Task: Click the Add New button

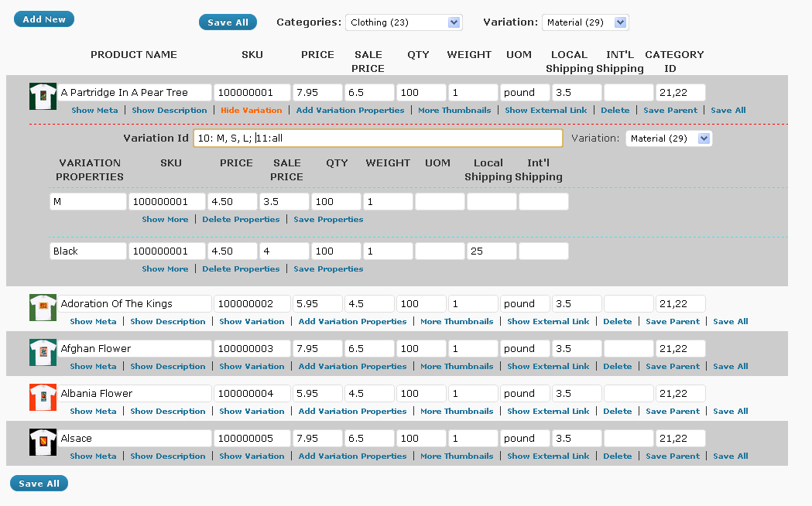Action: (44, 19)
